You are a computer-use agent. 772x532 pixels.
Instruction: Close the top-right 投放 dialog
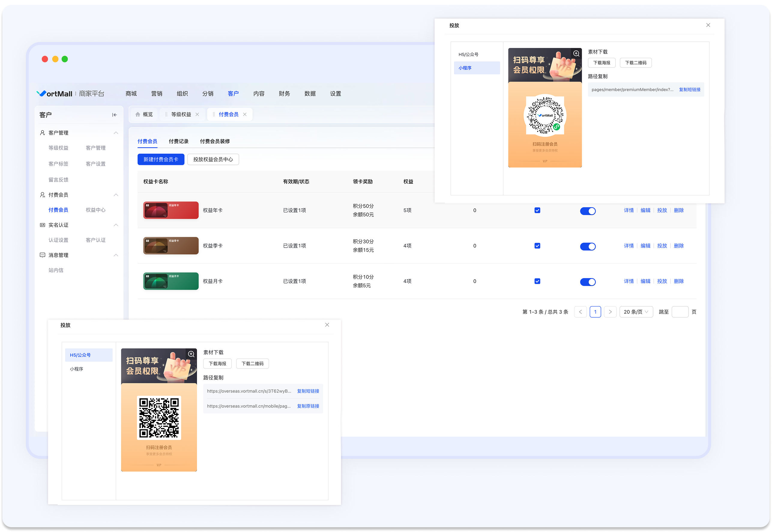(708, 25)
